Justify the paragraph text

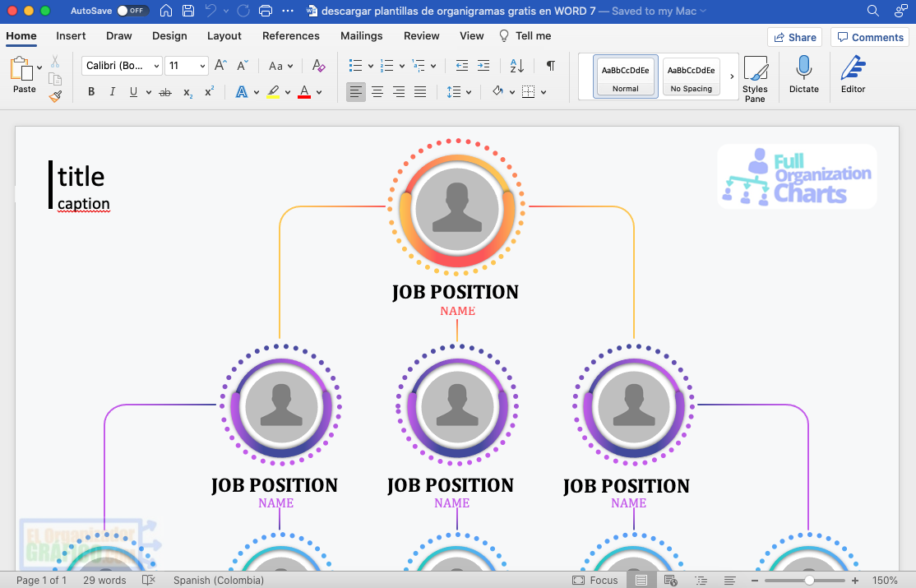point(420,92)
